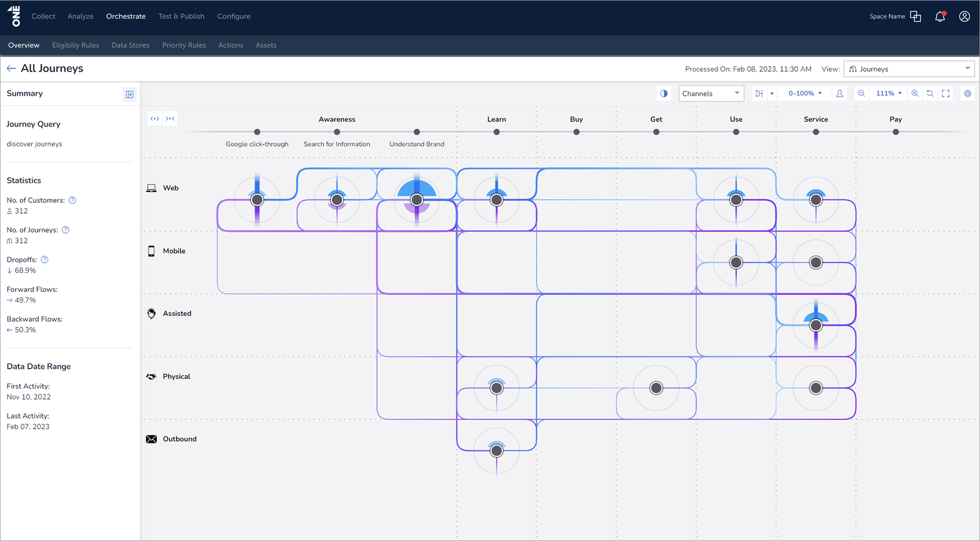This screenshot has height=541, width=980.
Task: Click the zoom in magnifier icon
Action: (x=915, y=93)
